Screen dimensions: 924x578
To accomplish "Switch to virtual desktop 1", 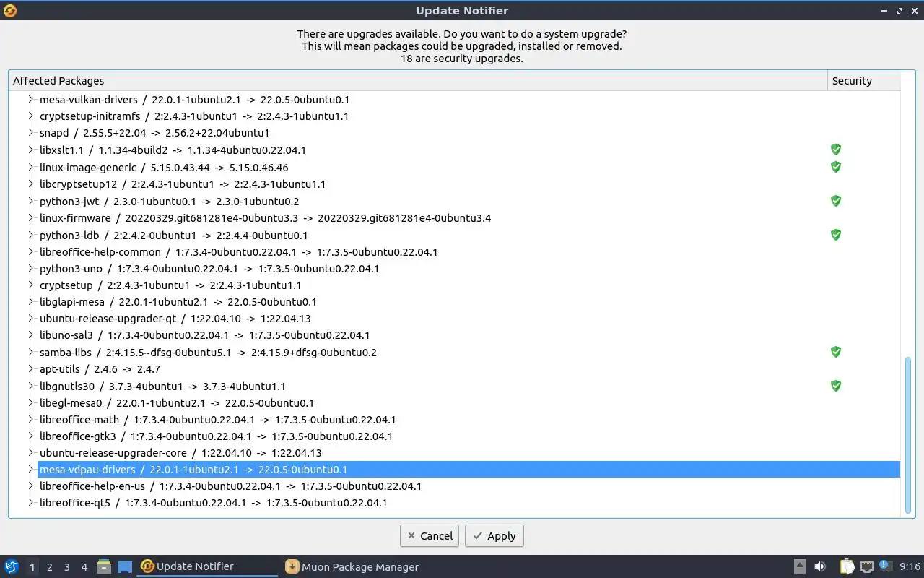I will [32, 567].
